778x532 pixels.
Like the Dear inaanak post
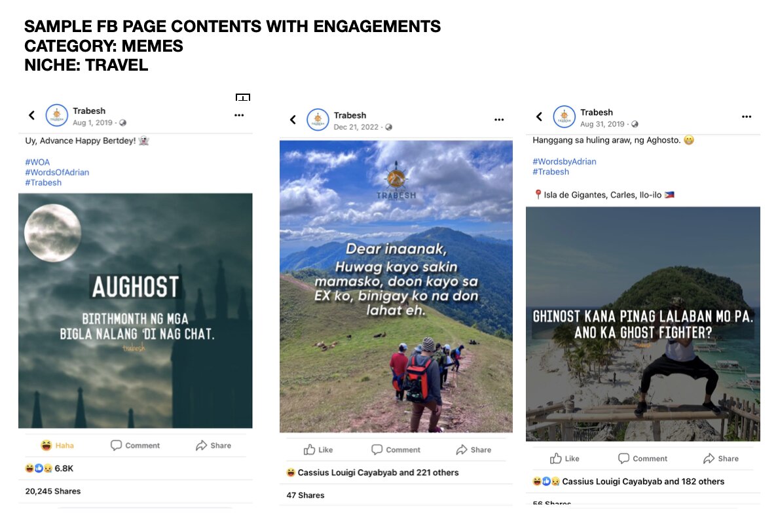(x=318, y=450)
